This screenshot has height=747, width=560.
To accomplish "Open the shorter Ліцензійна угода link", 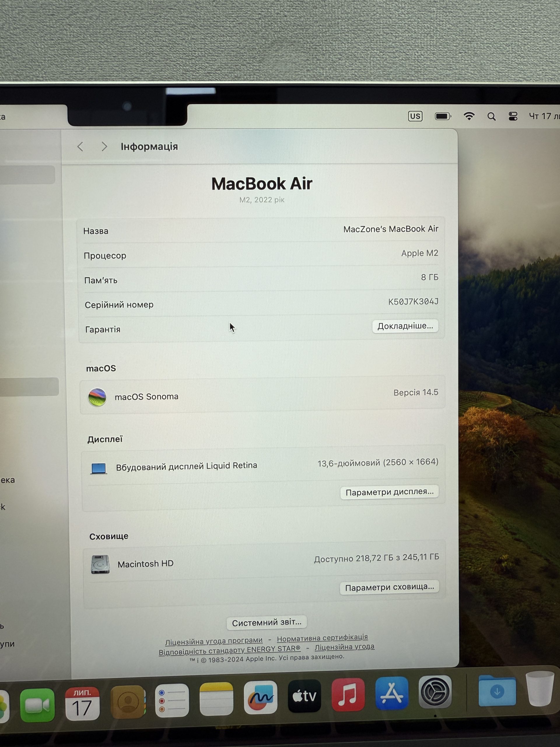I will 345,647.
